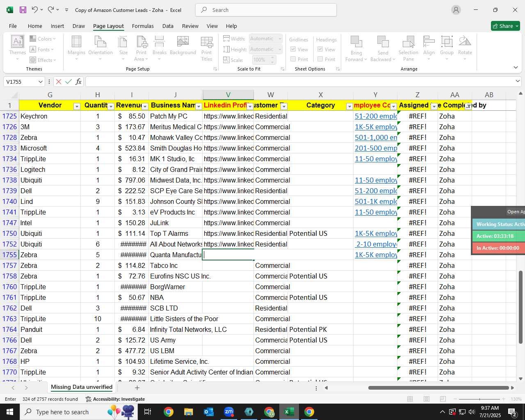
Task: Open the Breaks menu
Action: coord(159,48)
